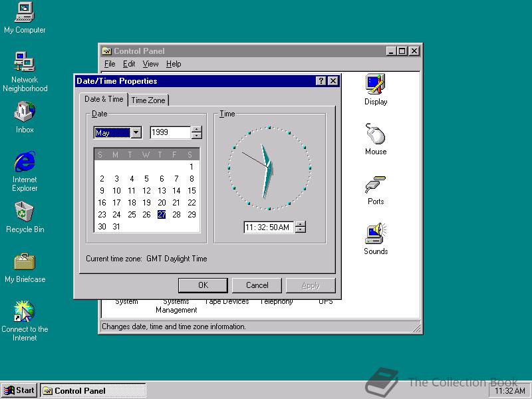This screenshot has height=399, width=532.
Task: Select day 22 in the calendar
Action: [192, 203]
